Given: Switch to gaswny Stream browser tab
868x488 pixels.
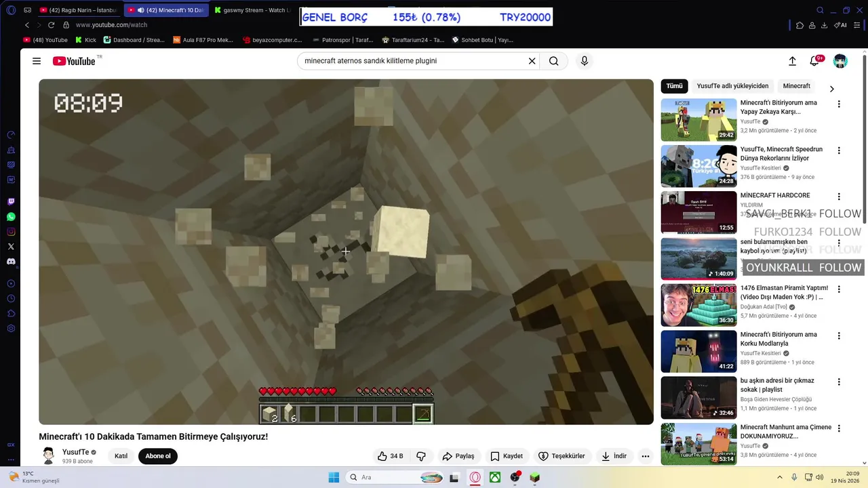Looking at the screenshot, I should (x=251, y=10).
